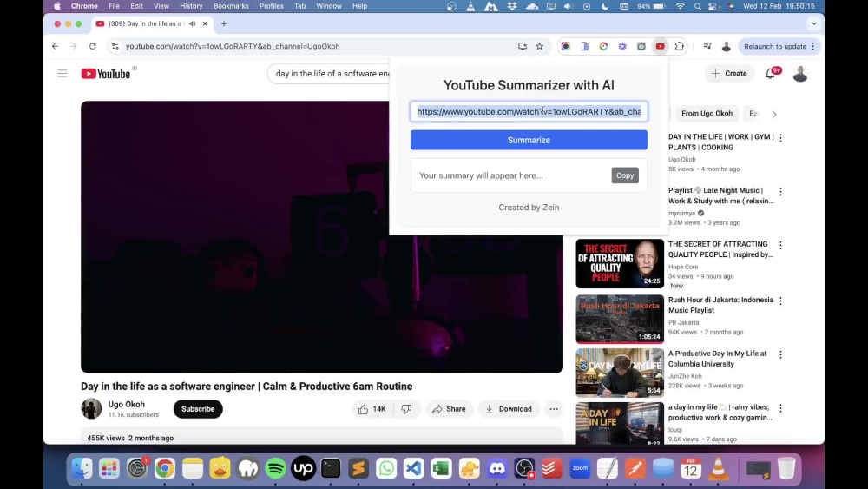Open a new tab with the plus button
The image size is (868, 489).
224,23
